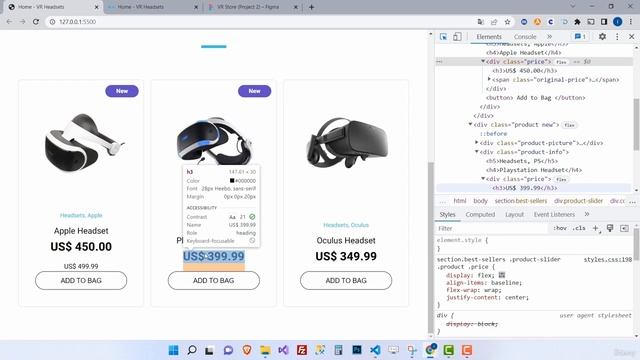This screenshot has height=360, width=640.
Task: Click Add to Bag for Apple Headset
Action: (x=81, y=281)
